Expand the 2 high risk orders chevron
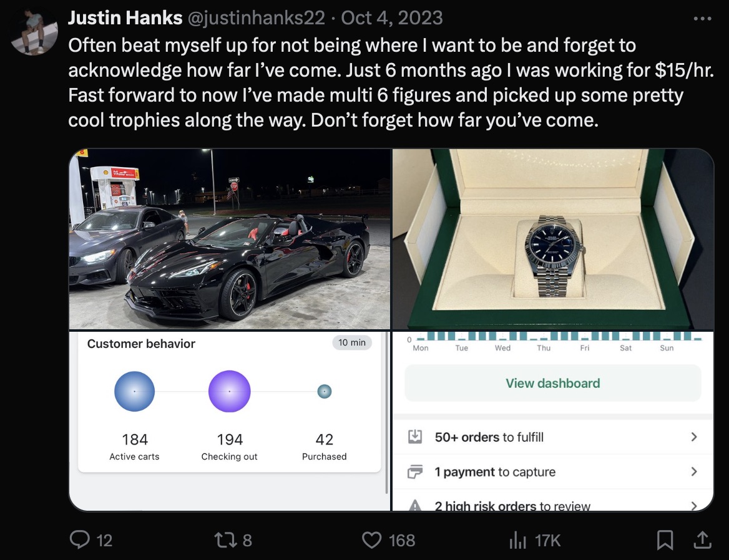The width and height of the screenshot is (729, 560). 693,506
